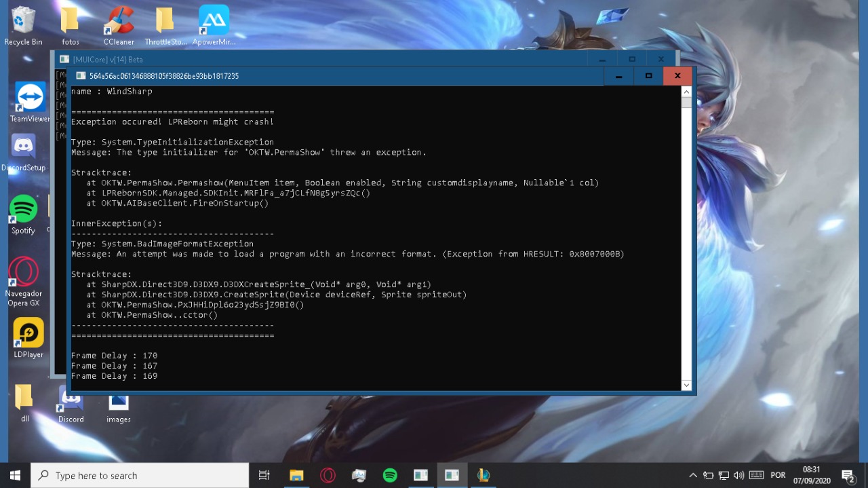Open network status tray icon
868x488 pixels.
(x=724, y=475)
